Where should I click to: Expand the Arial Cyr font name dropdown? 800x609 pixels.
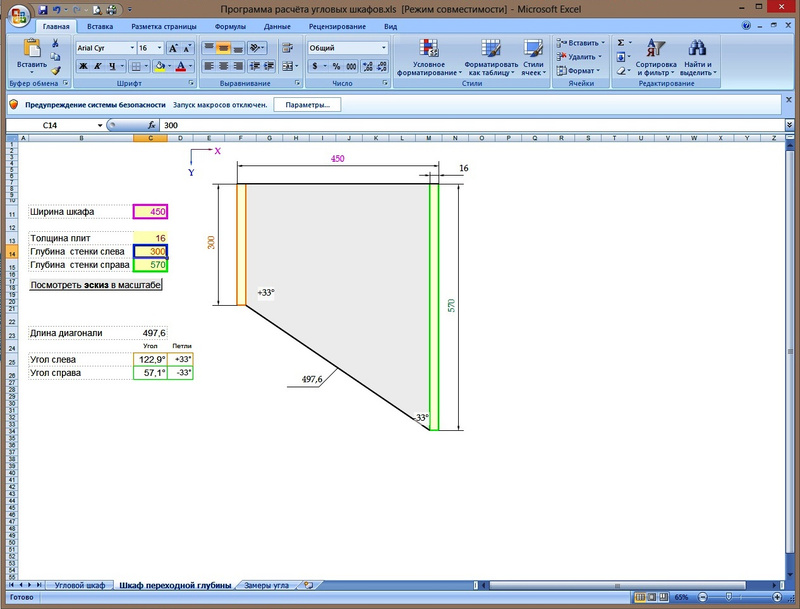coord(131,48)
